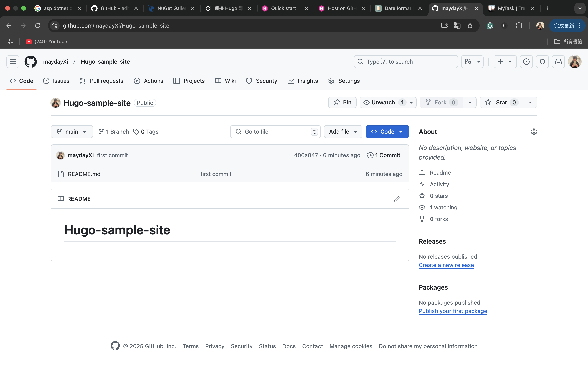Screen dimensions: 588x368
Task: Click the Go to file search field
Action: 275,132
